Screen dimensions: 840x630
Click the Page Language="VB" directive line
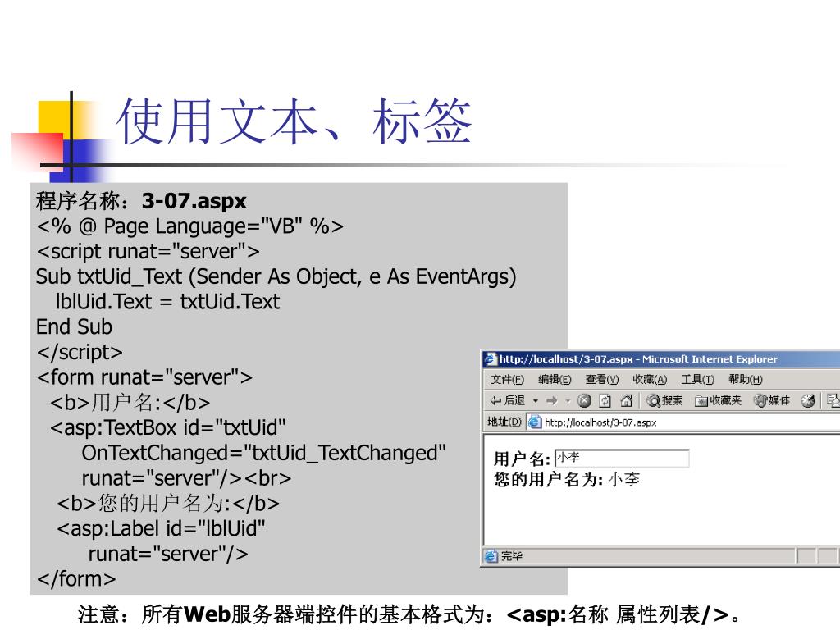pyautogui.click(x=189, y=226)
